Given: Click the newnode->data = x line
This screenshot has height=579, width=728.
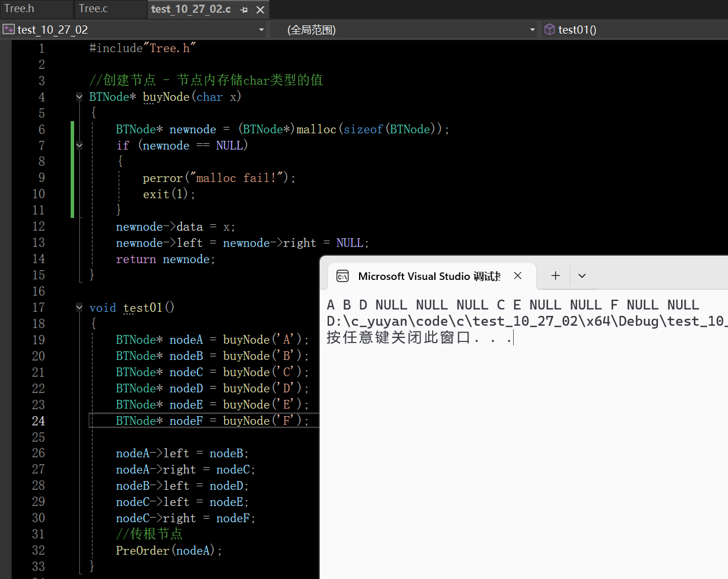Looking at the screenshot, I should 175,227.
